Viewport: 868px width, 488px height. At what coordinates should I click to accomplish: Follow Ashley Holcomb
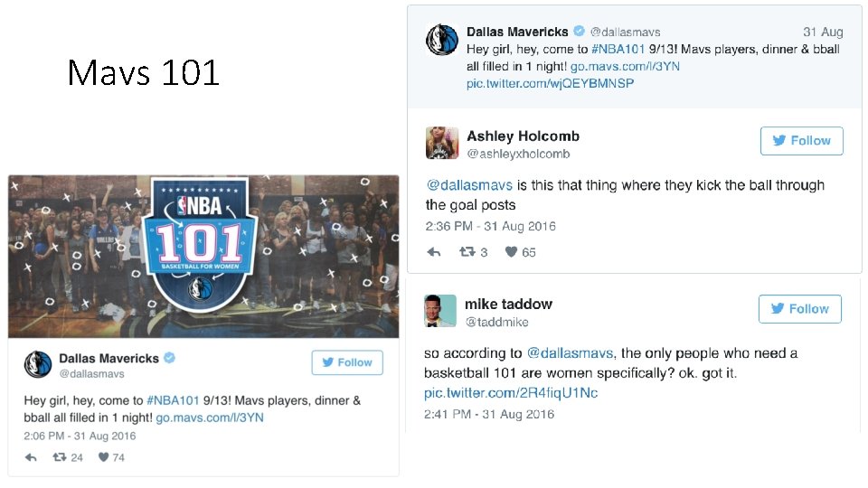[802, 141]
